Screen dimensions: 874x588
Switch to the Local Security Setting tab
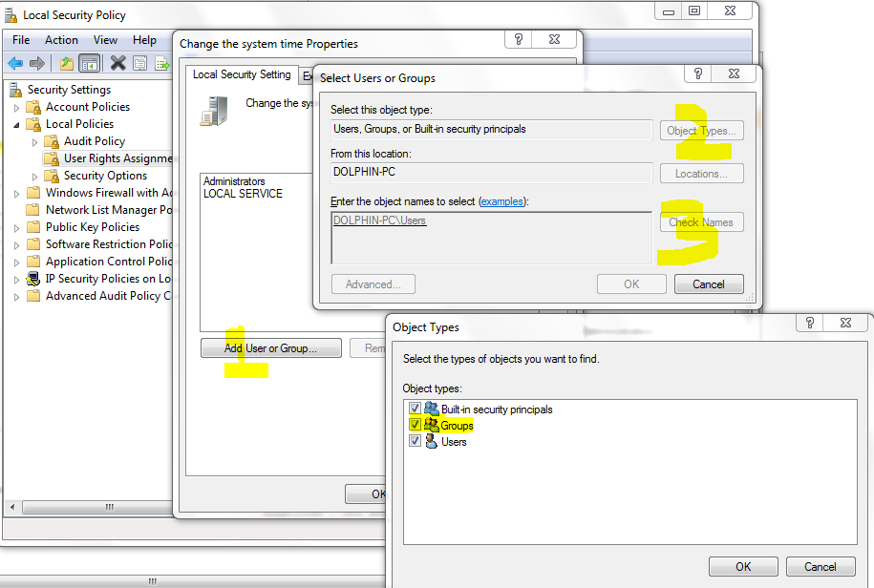click(241, 73)
